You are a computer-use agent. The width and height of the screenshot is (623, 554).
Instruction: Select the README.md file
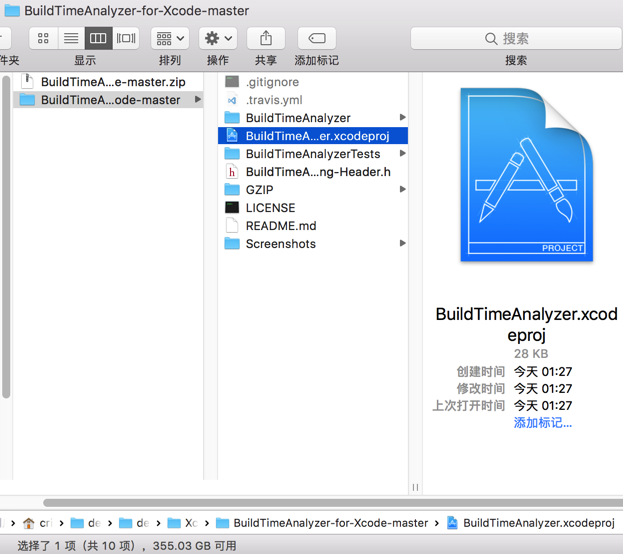[x=313, y=225]
